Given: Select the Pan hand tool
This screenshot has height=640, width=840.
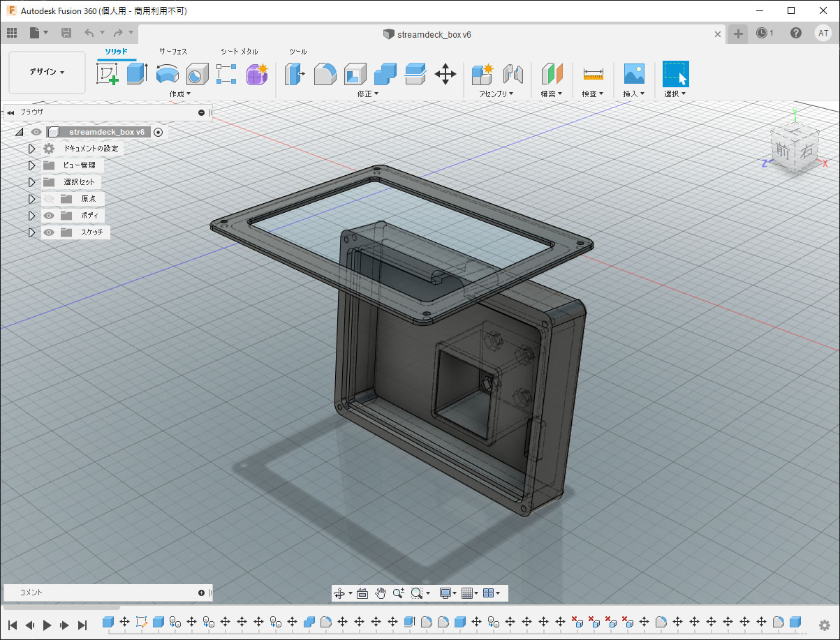Looking at the screenshot, I should 381,593.
